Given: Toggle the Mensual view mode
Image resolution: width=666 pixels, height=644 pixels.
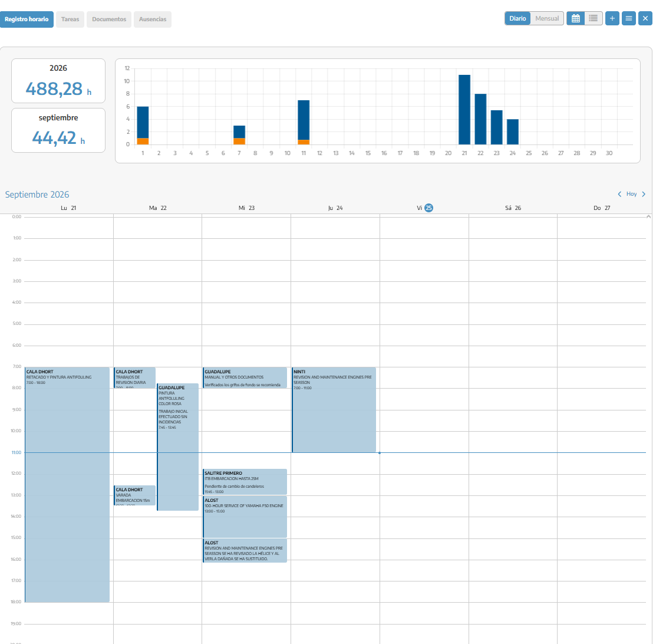Looking at the screenshot, I should click(x=546, y=18).
